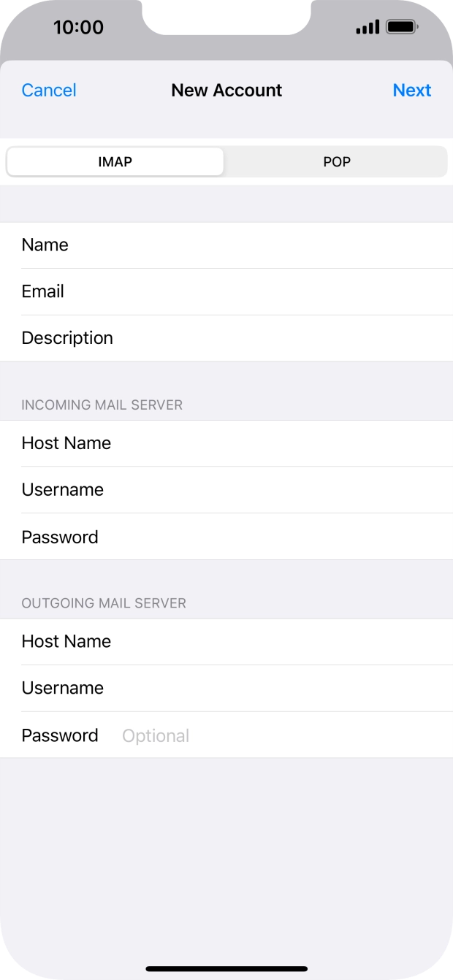
Task: Tap the New Account title
Action: (x=226, y=90)
